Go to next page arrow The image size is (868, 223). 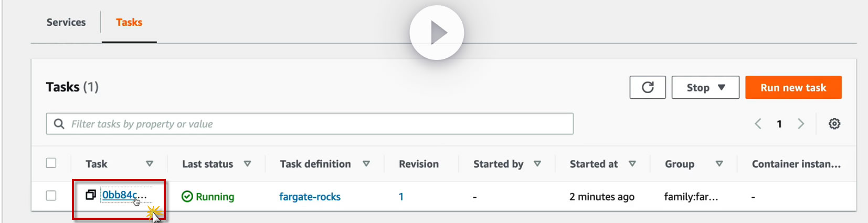(x=801, y=124)
